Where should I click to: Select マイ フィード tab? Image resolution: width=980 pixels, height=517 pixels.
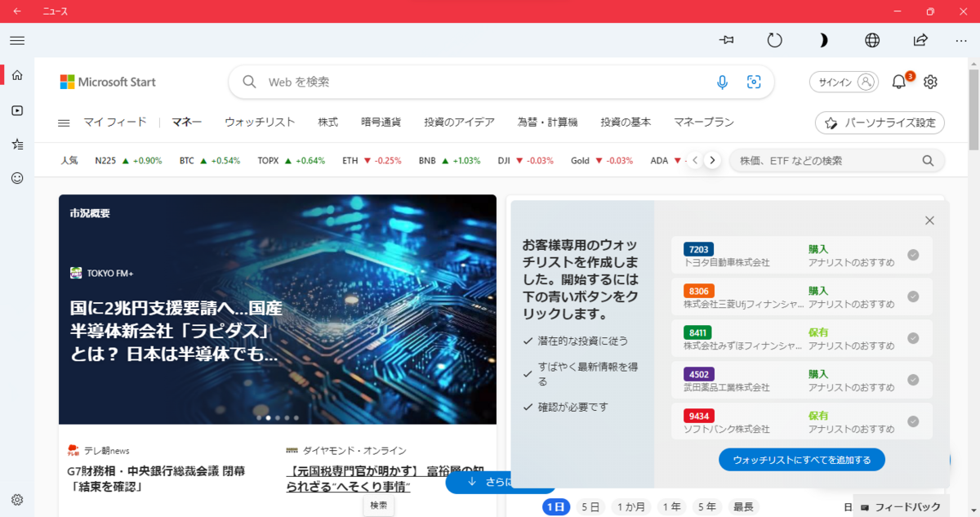pos(115,123)
